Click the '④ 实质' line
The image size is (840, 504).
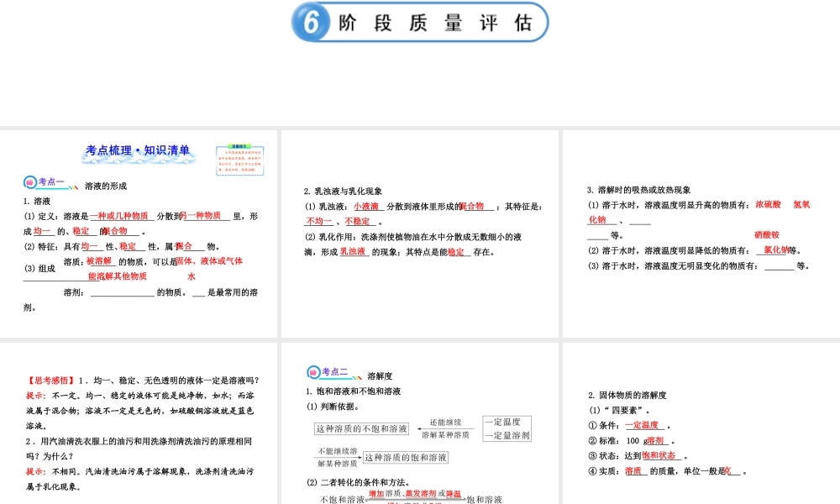(668, 471)
